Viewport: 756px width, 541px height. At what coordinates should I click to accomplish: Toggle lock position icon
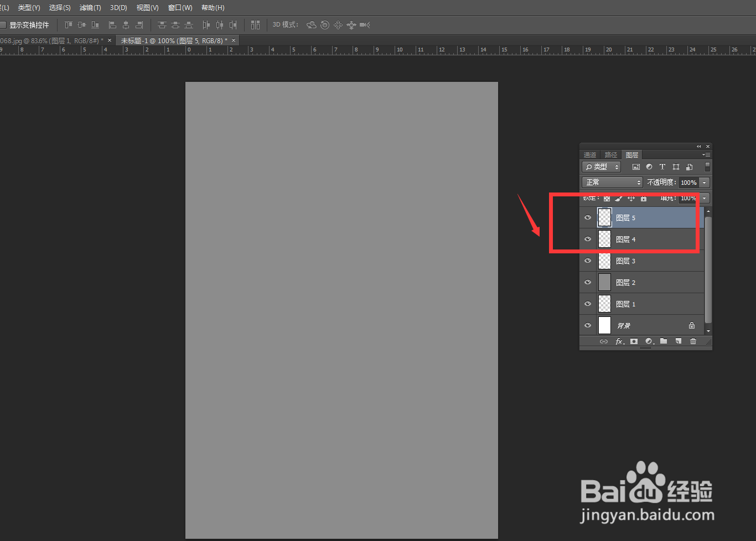coord(631,198)
